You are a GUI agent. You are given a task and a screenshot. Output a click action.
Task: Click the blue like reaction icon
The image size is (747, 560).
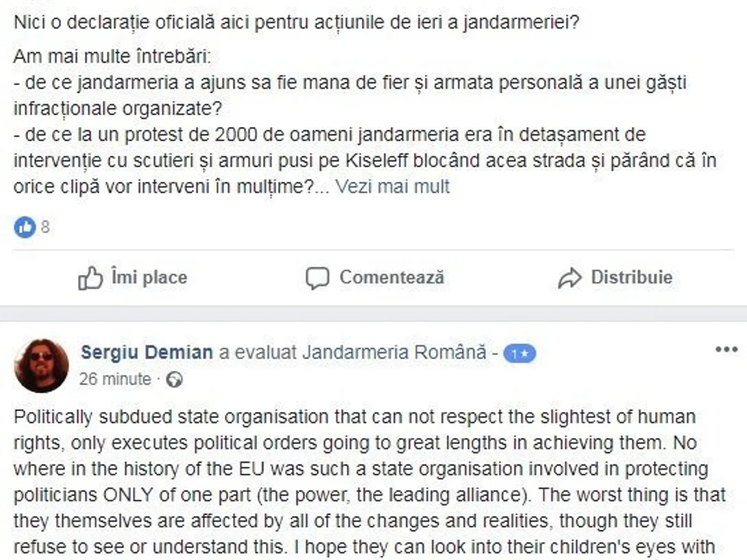[25, 227]
